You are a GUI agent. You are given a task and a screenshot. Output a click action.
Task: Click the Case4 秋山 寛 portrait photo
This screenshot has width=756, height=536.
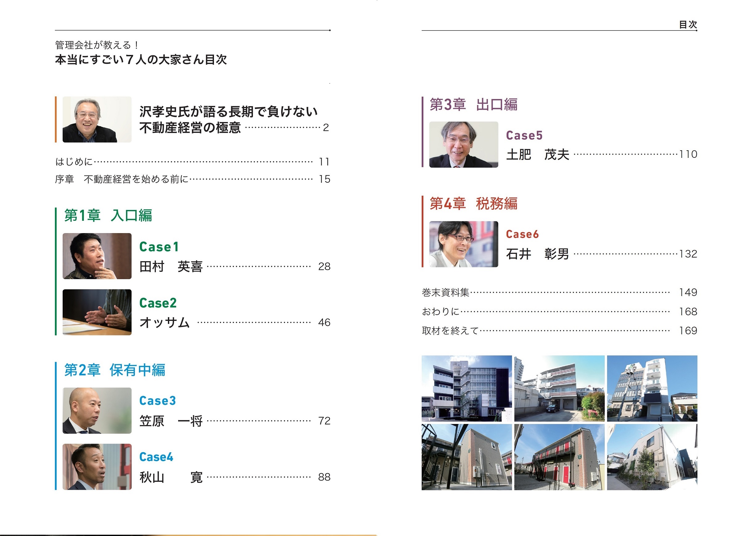[97, 467]
